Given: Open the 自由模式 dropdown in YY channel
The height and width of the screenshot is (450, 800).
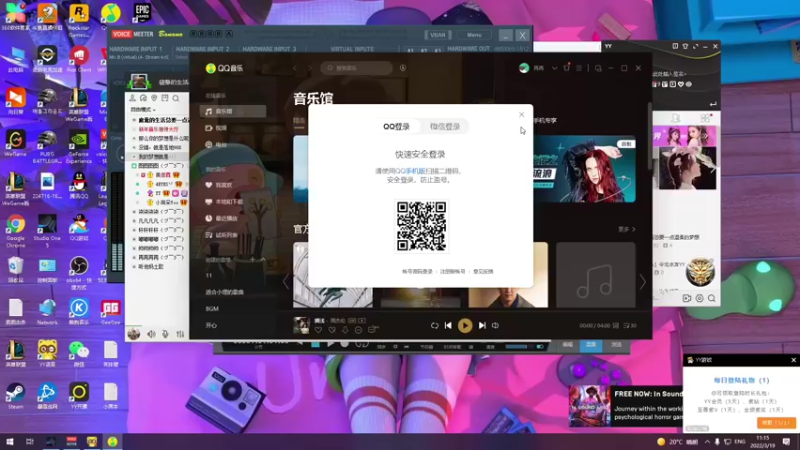Looking at the screenshot, I should pyautogui.click(x=143, y=110).
